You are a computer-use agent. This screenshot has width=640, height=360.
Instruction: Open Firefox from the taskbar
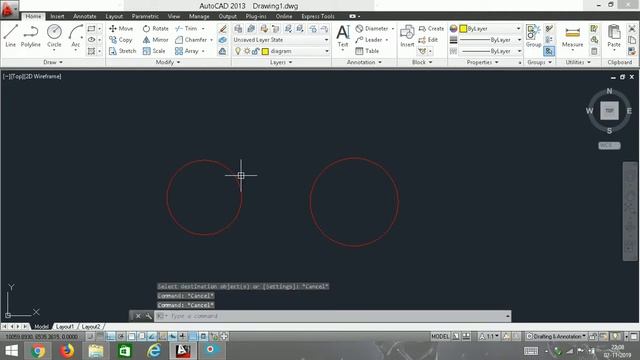point(67,351)
